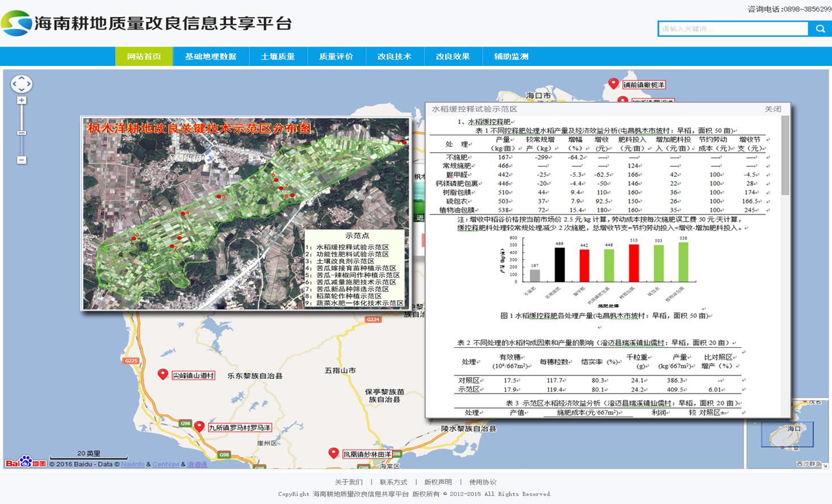Viewport: 832px width, 504px height.
Task: Open the 版权声明 footer link
Action: pos(438,482)
